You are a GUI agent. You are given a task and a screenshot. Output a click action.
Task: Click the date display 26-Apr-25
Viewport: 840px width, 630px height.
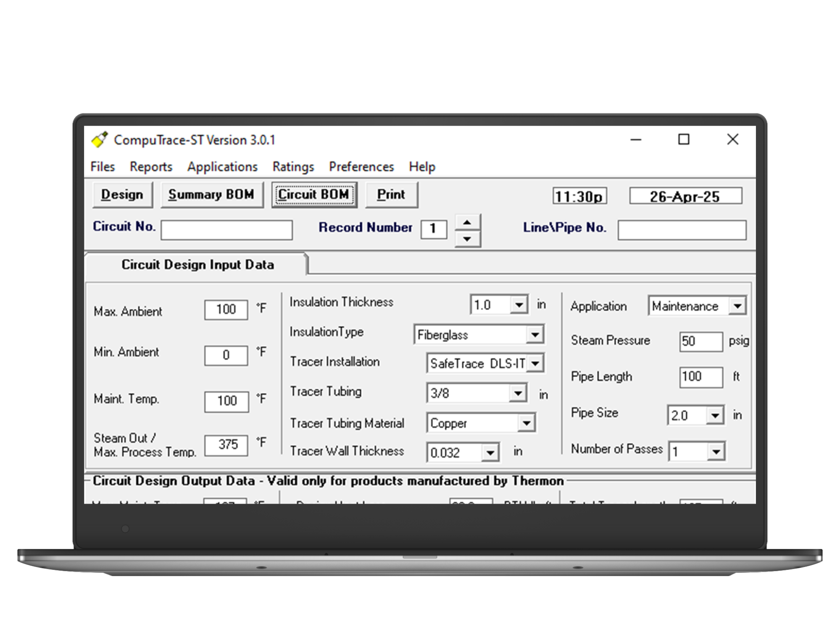pyautogui.click(x=685, y=196)
